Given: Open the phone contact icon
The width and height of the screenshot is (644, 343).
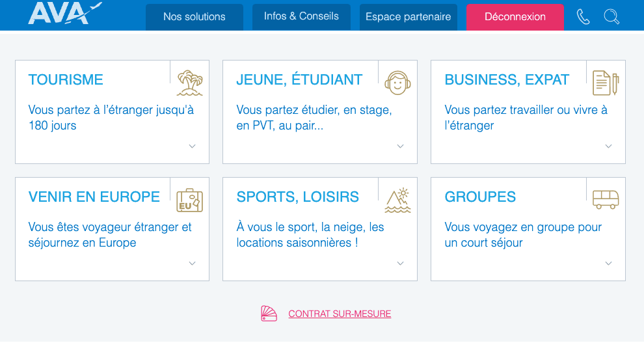Looking at the screenshot, I should [x=584, y=17].
